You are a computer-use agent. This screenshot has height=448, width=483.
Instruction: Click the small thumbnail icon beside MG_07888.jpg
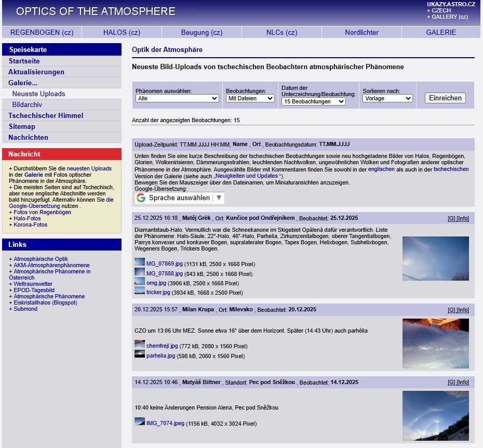[139, 272]
